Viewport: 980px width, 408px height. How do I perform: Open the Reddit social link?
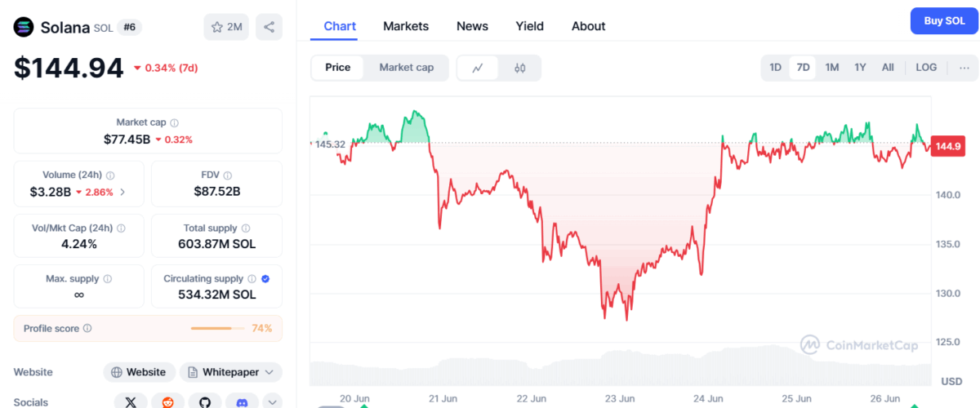[168, 401]
